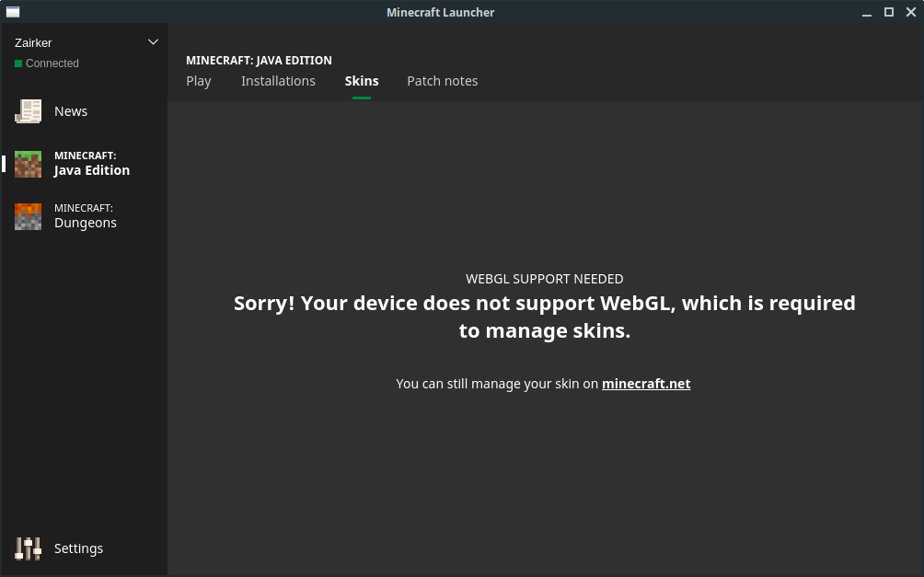Open the Settings label in sidebar
The width and height of the screenshot is (924, 577).
point(78,548)
